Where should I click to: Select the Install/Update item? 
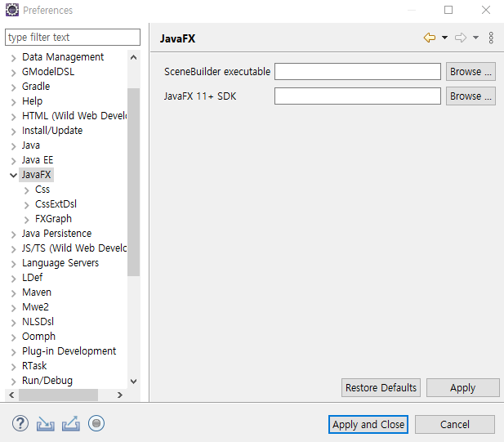tap(52, 131)
